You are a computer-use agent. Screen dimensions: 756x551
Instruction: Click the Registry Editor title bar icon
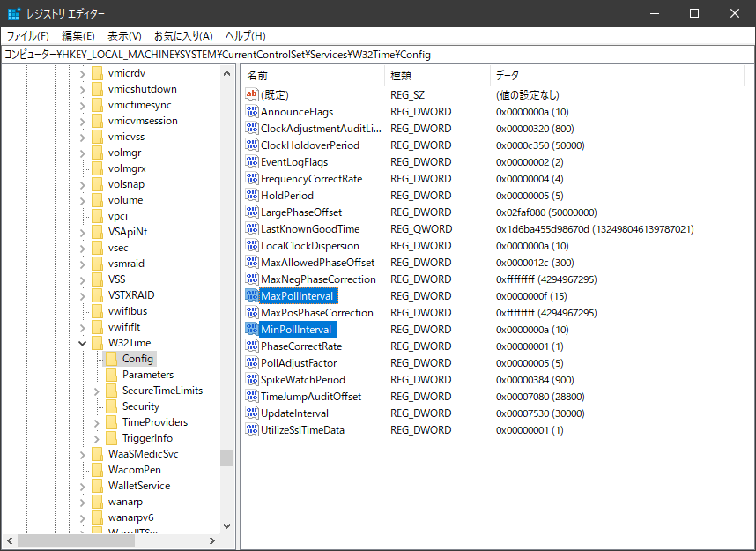click(x=14, y=13)
